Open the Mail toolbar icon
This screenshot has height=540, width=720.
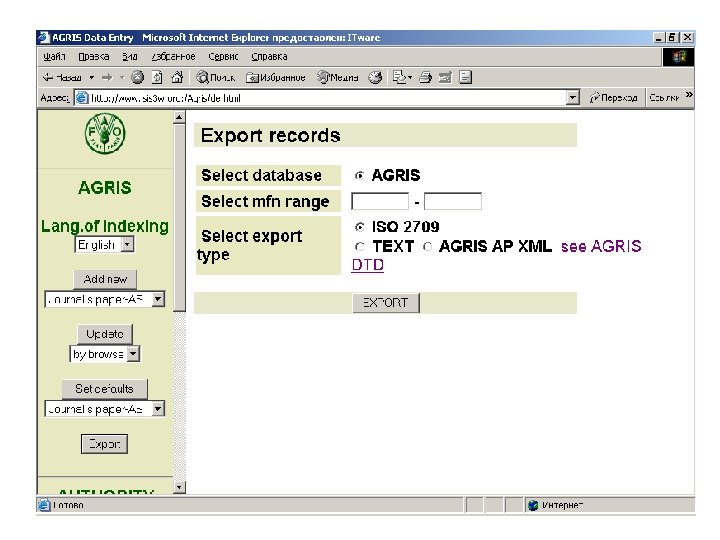pyautogui.click(x=399, y=78)
